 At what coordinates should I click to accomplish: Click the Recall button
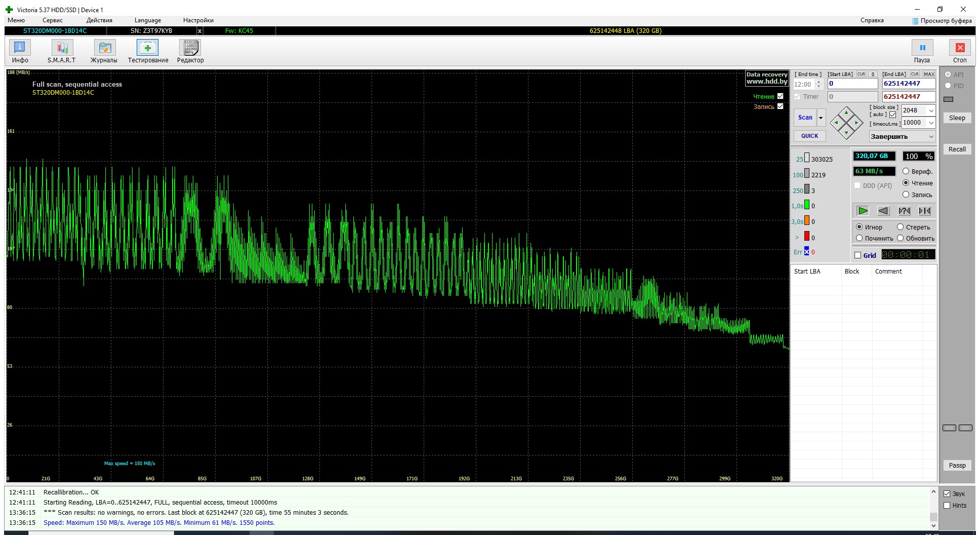957,149
